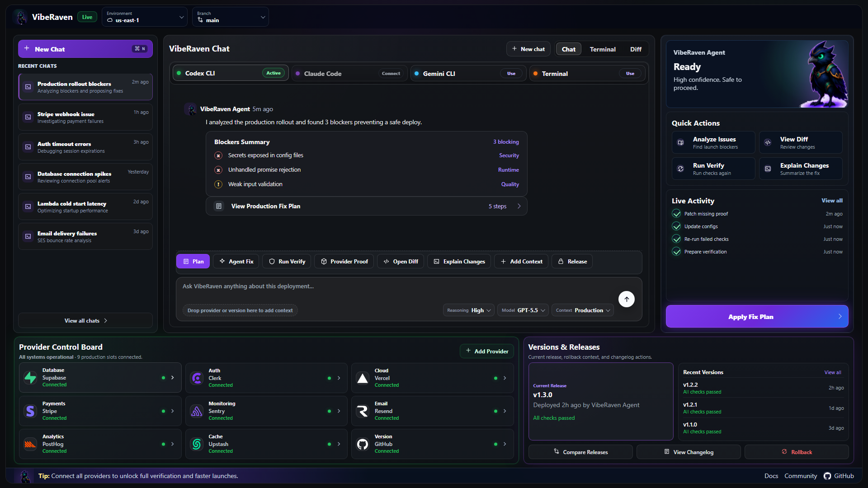
Task: Click the Vercel cloud provider icon
Action: 363,378
